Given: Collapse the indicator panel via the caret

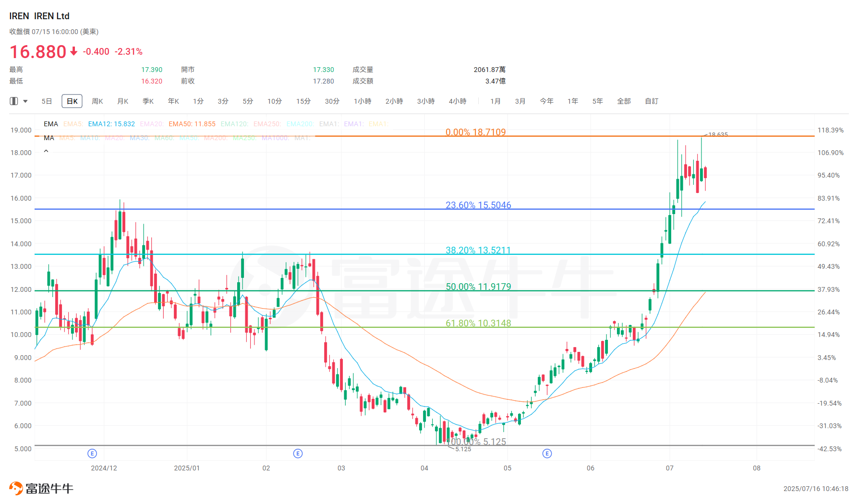Looking at the screenshot, I should click(x=46, y=151).
